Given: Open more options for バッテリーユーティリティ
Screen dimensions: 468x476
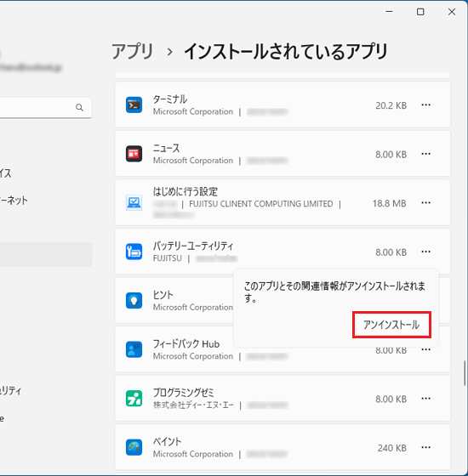Looking at the screenshot, I should click(x=426, y=252).
